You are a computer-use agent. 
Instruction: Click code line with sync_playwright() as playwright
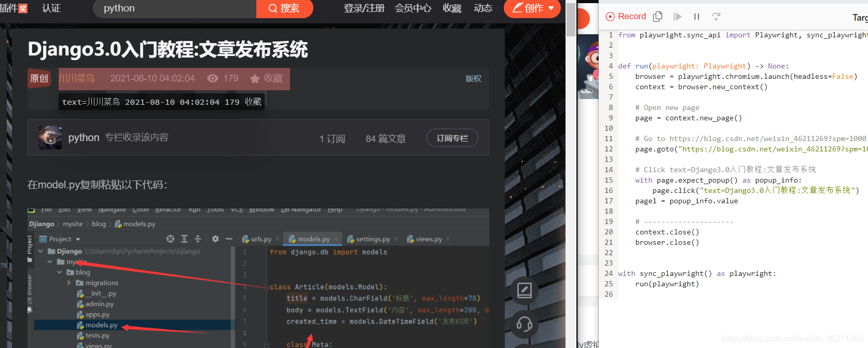(697, 273)
